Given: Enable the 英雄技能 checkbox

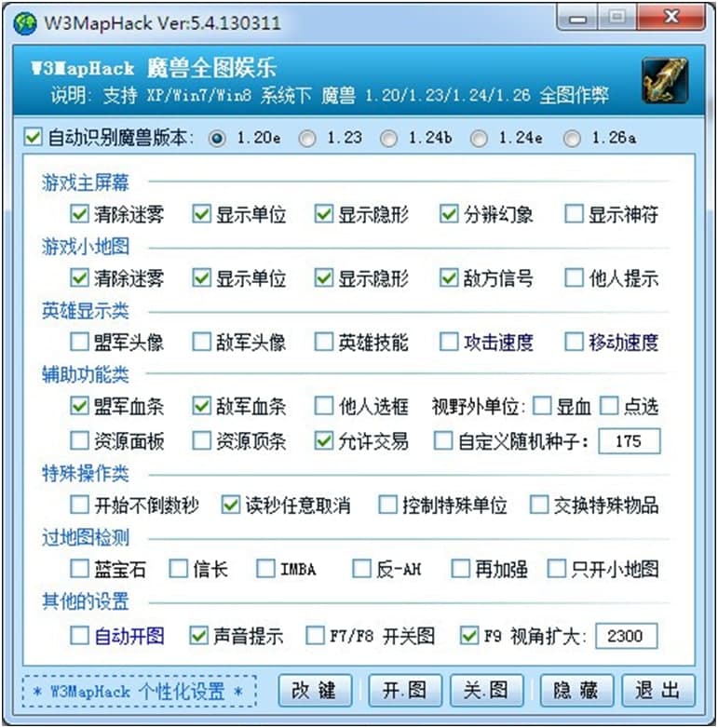Looking at the screenshot, I should (324, 342).
